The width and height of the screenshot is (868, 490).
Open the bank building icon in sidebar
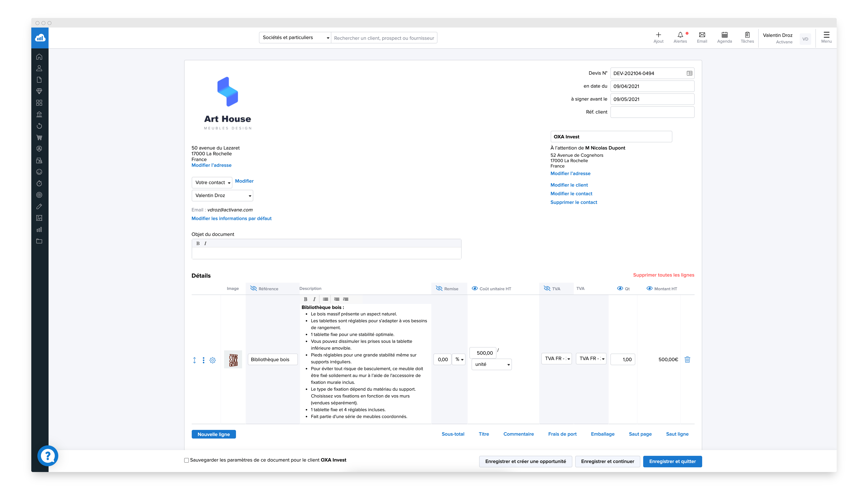[39, 114]
